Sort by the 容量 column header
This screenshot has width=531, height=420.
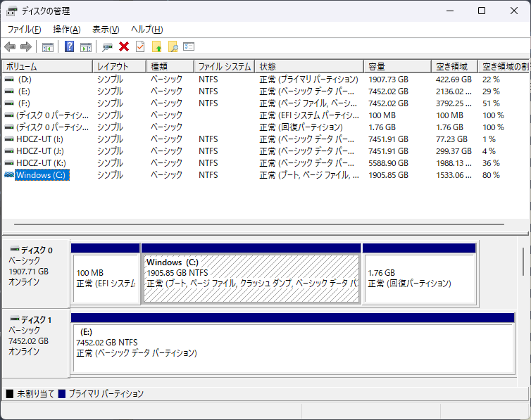coord(397,66)
